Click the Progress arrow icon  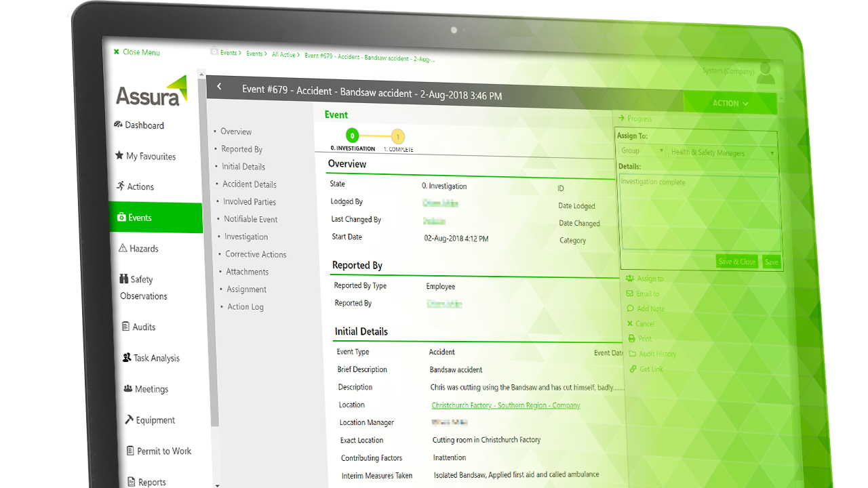point(621,119)
